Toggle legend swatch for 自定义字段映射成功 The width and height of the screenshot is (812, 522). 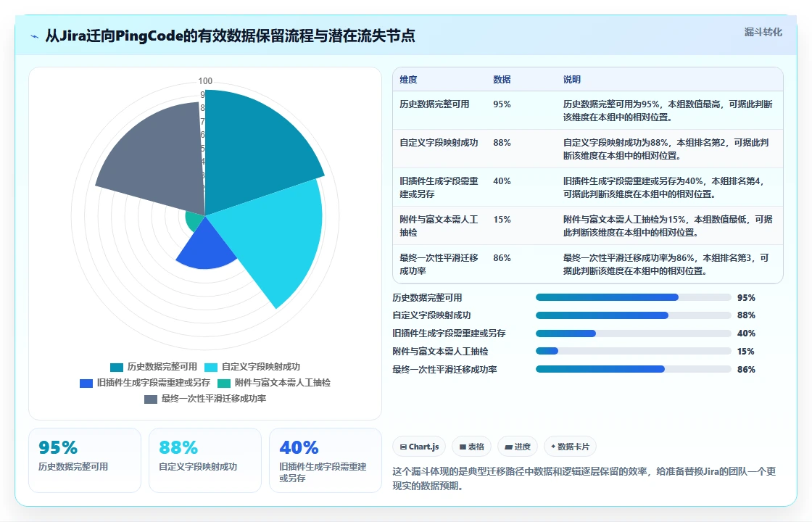pos(211,367)
